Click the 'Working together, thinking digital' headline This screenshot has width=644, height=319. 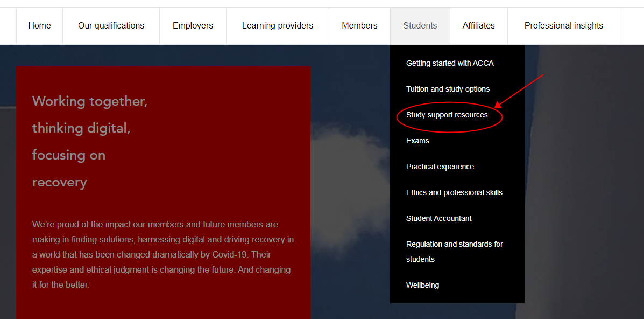[90, 142]
